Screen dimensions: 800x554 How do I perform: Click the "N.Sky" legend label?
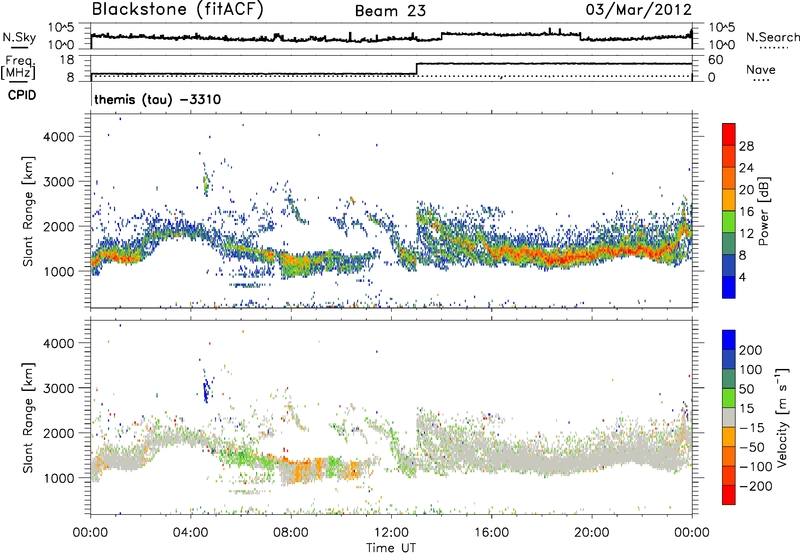pyautogui.click(x=19, y=37)
